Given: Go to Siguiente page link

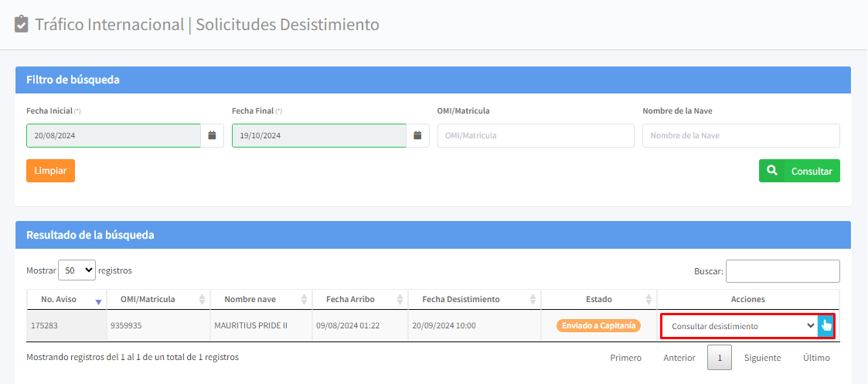Looking at the screenshot, I should (762, 358).
